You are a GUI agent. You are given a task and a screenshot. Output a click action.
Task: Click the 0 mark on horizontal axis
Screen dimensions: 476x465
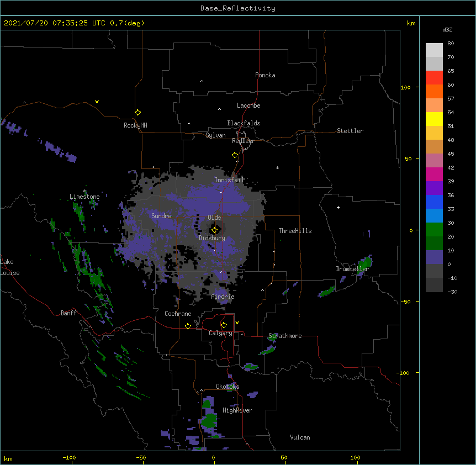click(213, 457)
